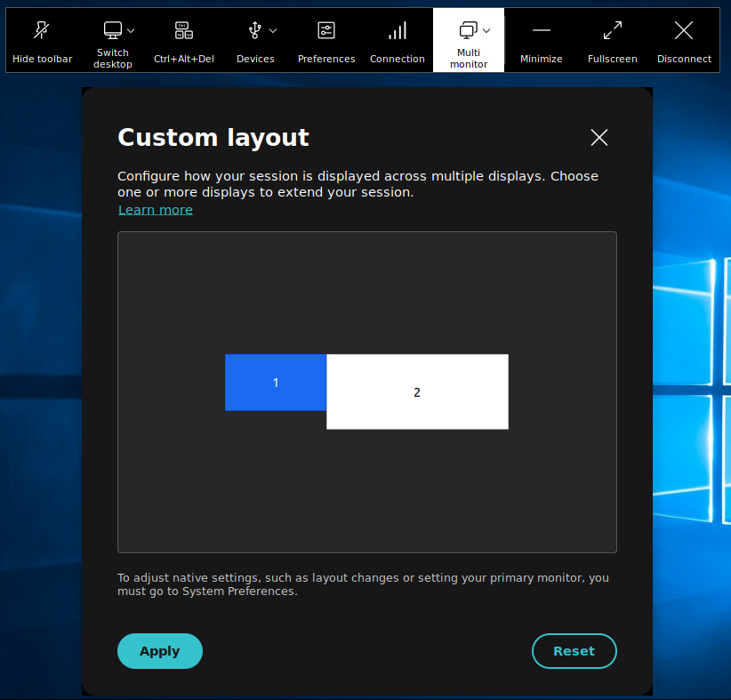
Task: Close the Custom layout dialog
Action: (x=599, y=137)
